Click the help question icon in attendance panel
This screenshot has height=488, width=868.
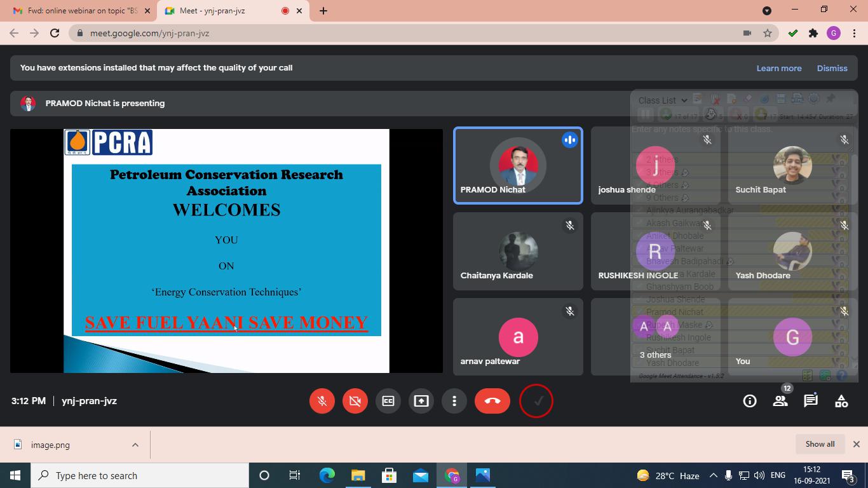coord(841,376)
